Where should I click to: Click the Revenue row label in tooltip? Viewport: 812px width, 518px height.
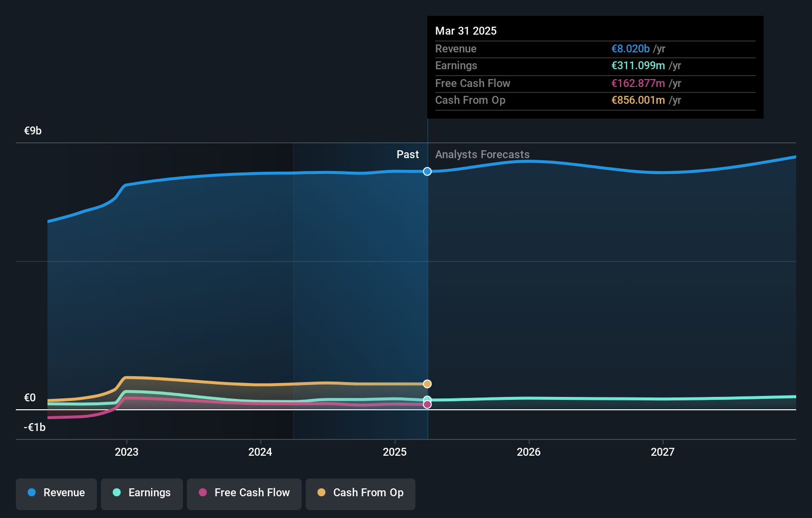pyautogui.click(x=455, y=48)
